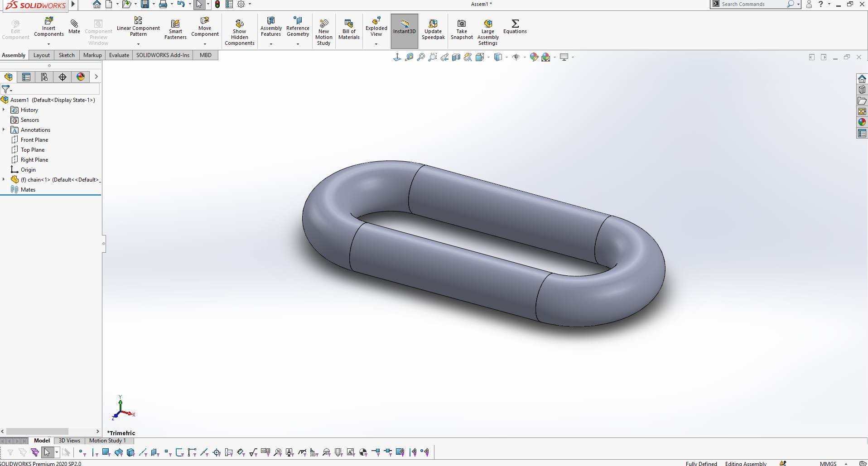Screen dimensions: 868x466
Task: Switch to MBD tab
Action: tap(206, 55)
